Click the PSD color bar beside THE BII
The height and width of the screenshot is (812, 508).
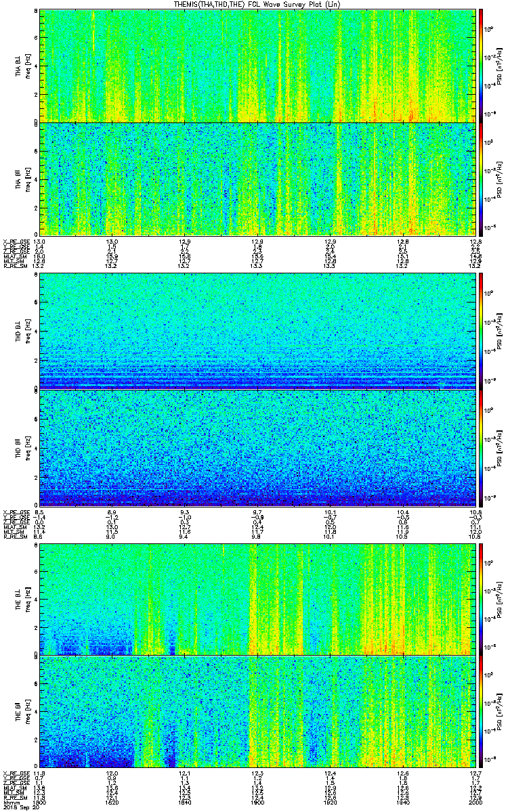coord(481,712)
